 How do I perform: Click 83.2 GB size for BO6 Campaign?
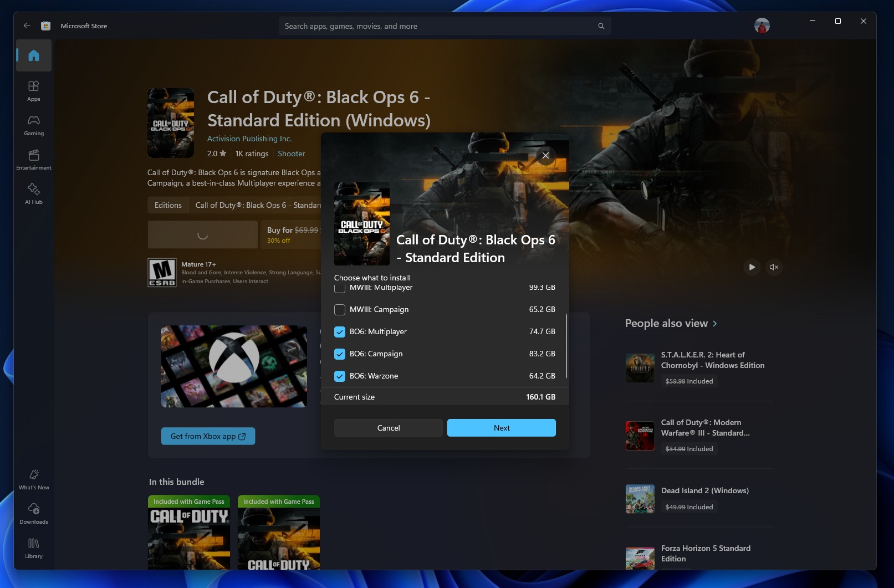click(x=542, y=354)
